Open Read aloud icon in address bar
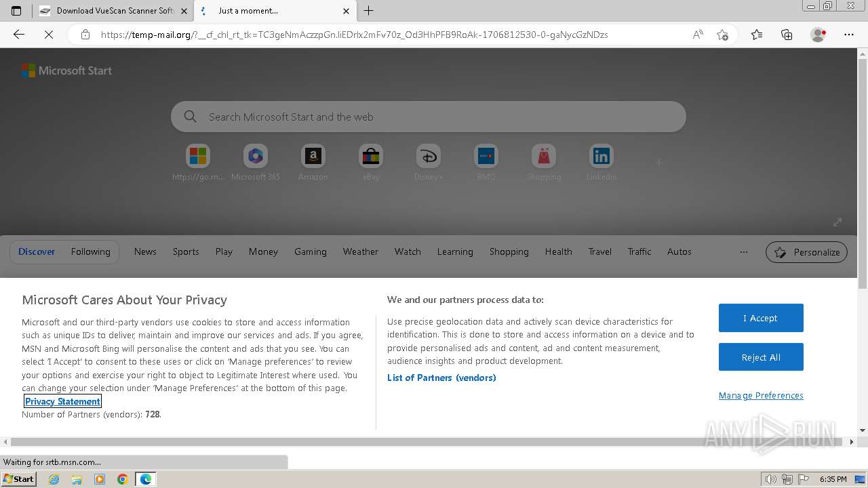The image size is (868, 488). pos(698,35)
